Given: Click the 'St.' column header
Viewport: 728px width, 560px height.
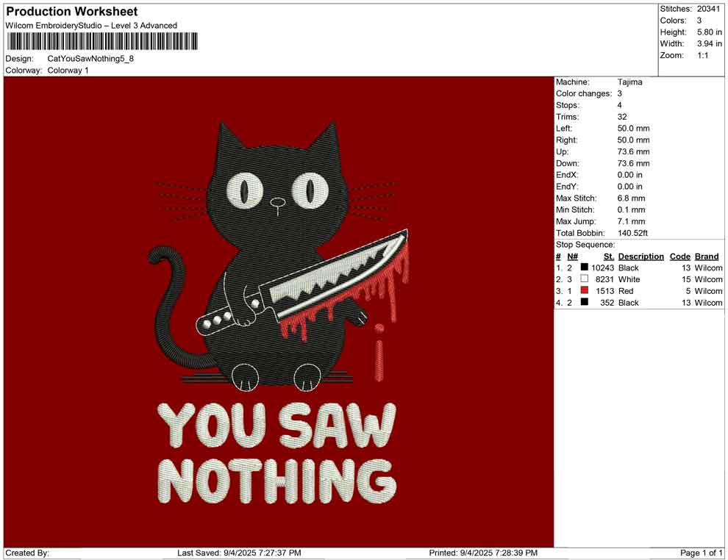Looking at the screenshot, I should [609, 256].
